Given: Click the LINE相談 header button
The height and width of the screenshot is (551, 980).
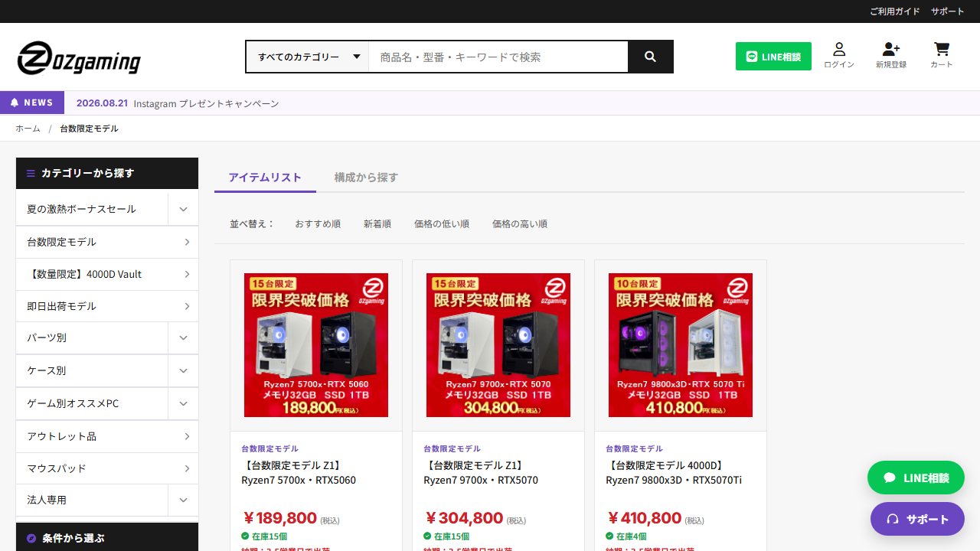Looking at the screenshot, I should click(x=773, y=57).
